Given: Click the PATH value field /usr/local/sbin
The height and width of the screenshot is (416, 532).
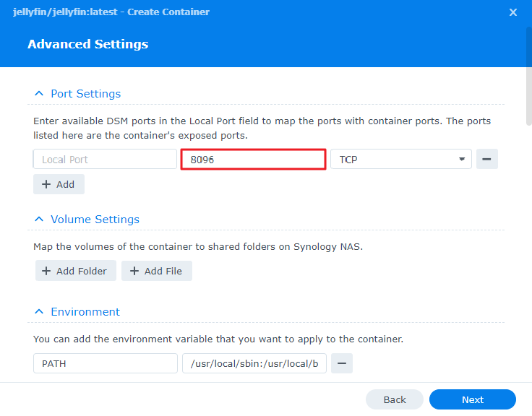Looking at the screenshot, I should (x=254, y=363).
